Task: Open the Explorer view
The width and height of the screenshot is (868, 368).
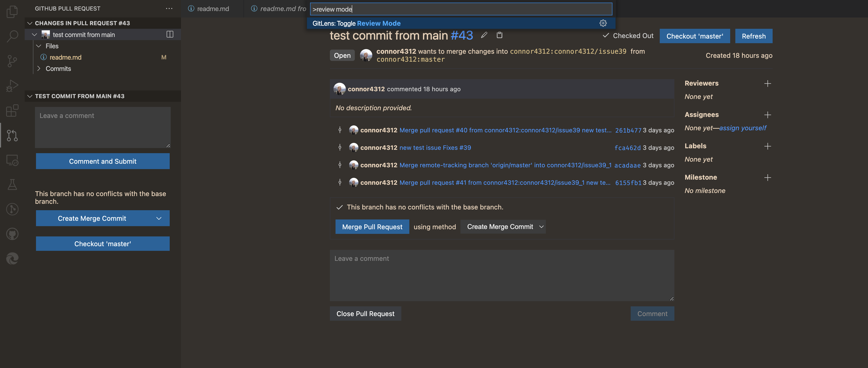Action: [x=12, y=12]
